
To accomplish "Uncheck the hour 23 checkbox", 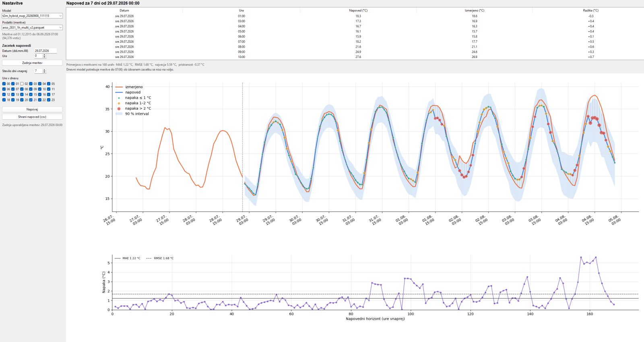I will click(49, 99).
